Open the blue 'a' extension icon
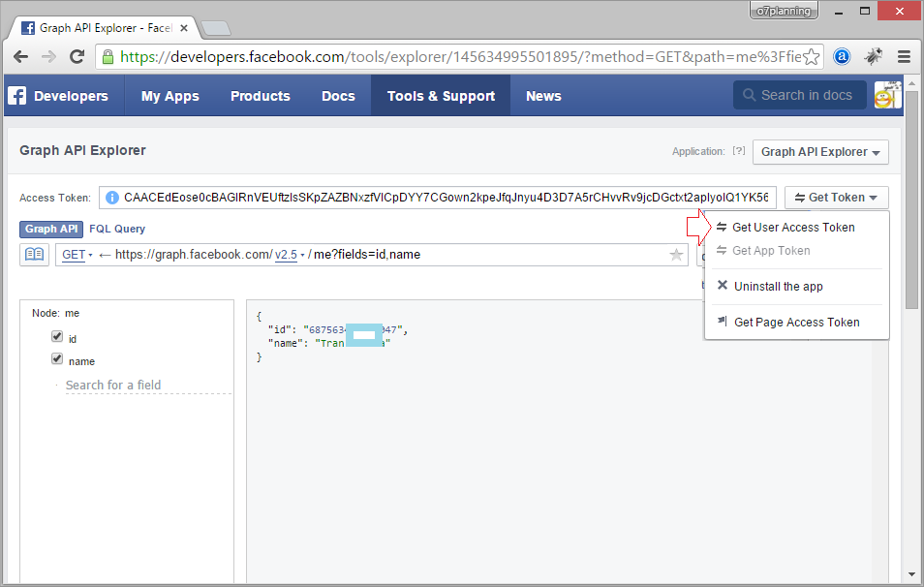924x587 pixels. (x=842, y=56)
